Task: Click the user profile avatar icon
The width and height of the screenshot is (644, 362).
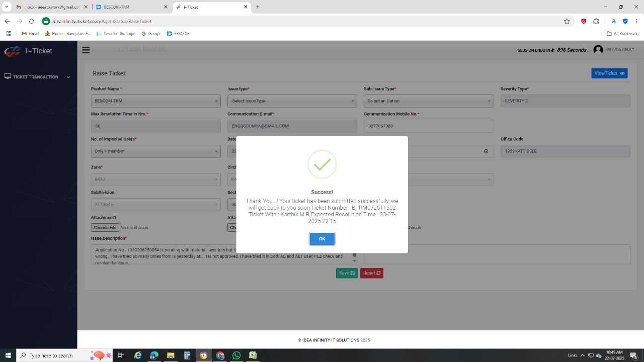Action: click(x=598, y=50)
